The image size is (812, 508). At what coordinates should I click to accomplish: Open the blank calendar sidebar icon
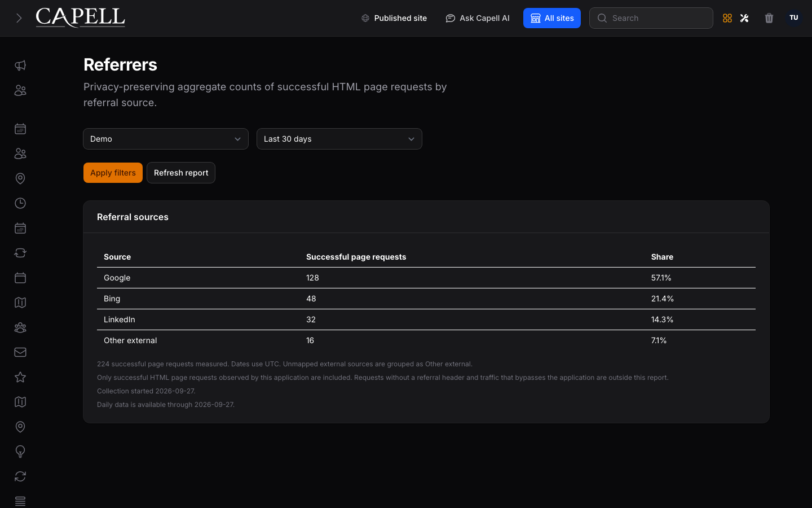pyautogui.click(x=20, y=278)
